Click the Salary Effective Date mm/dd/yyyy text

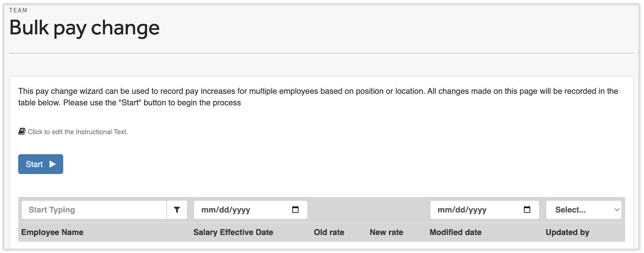(226, 210)
